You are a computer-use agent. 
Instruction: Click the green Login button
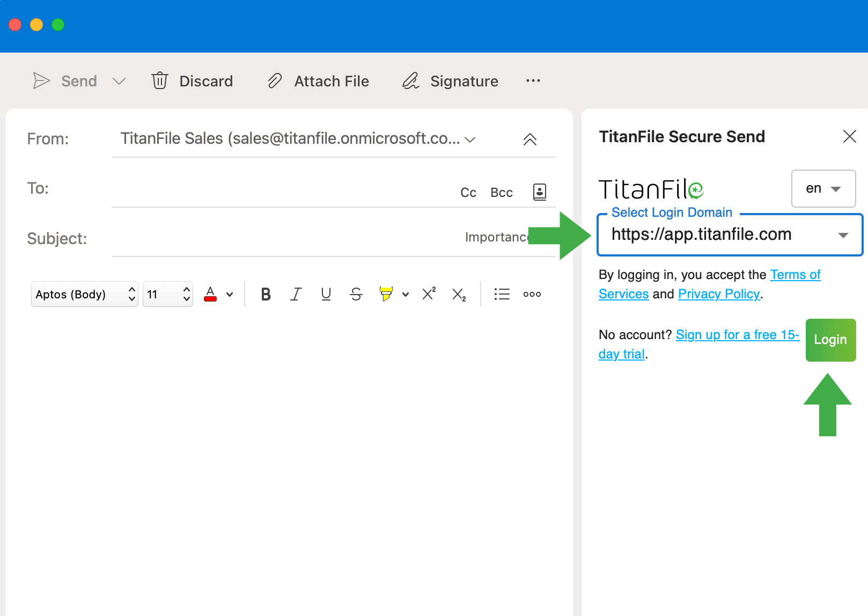point(830,340)
